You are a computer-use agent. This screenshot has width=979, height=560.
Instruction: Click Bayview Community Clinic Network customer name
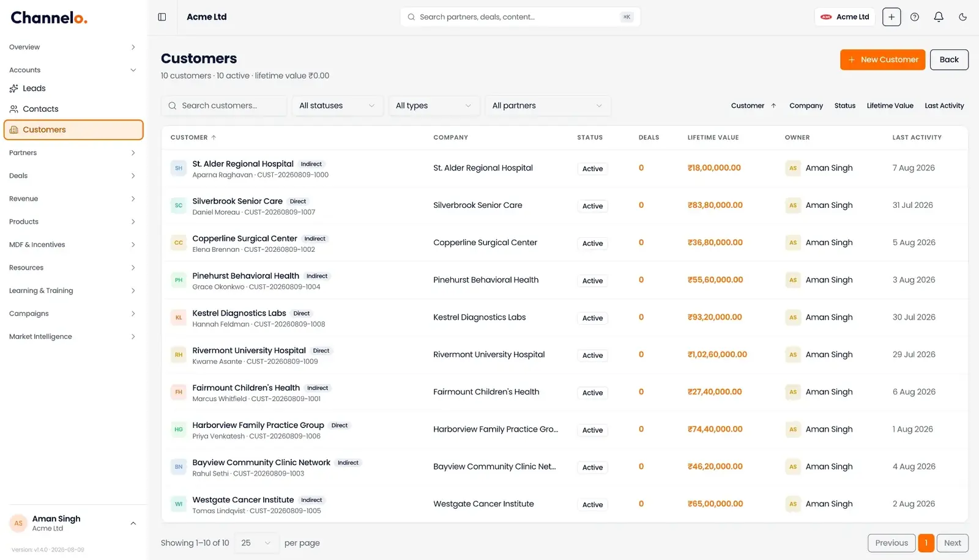click(261, 463)
